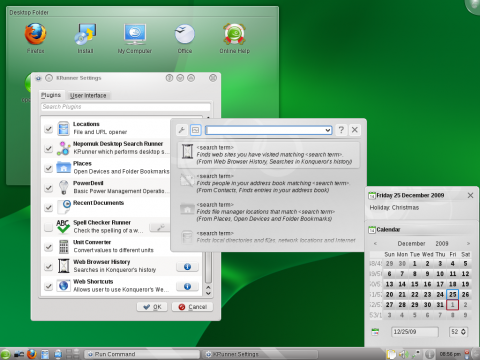Click the question mark help icon in KRunner
This screenshot has height=360, width=480.
tap(341, 130)
